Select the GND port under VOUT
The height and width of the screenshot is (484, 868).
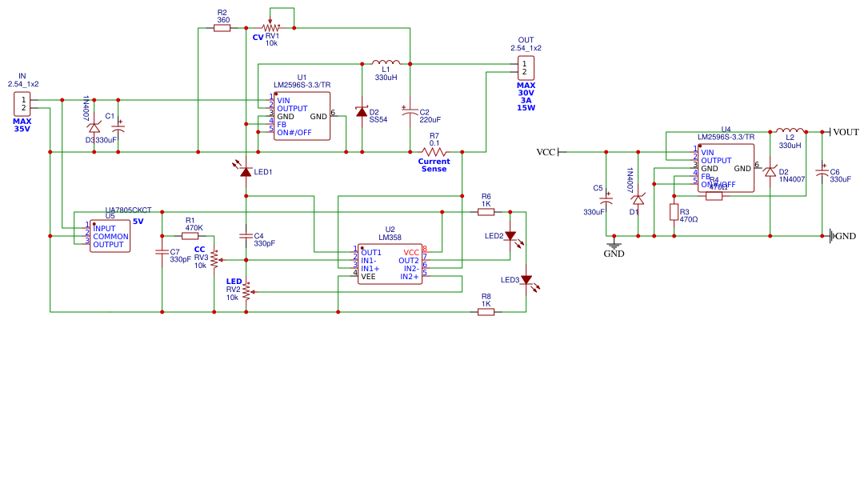(x=842, y=236)
